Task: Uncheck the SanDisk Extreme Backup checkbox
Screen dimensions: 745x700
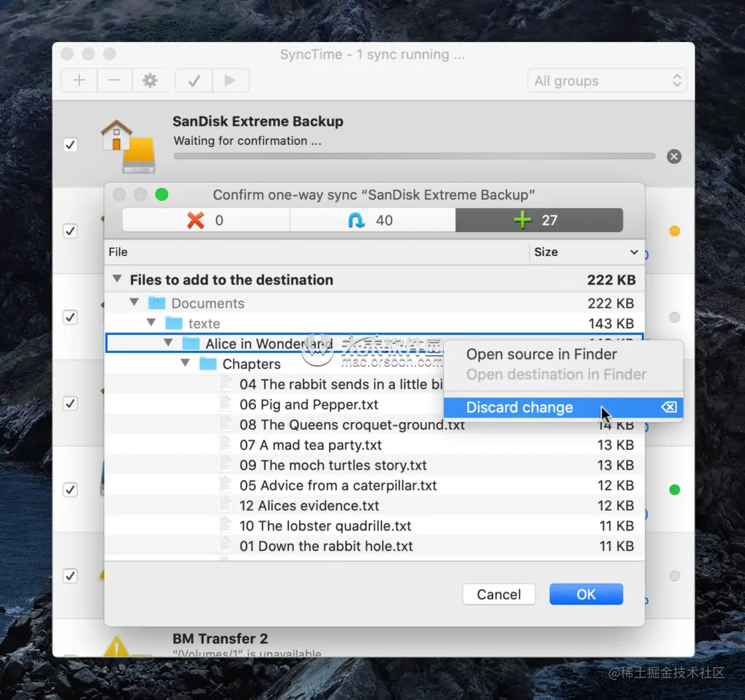Action: tap(71, 145)
